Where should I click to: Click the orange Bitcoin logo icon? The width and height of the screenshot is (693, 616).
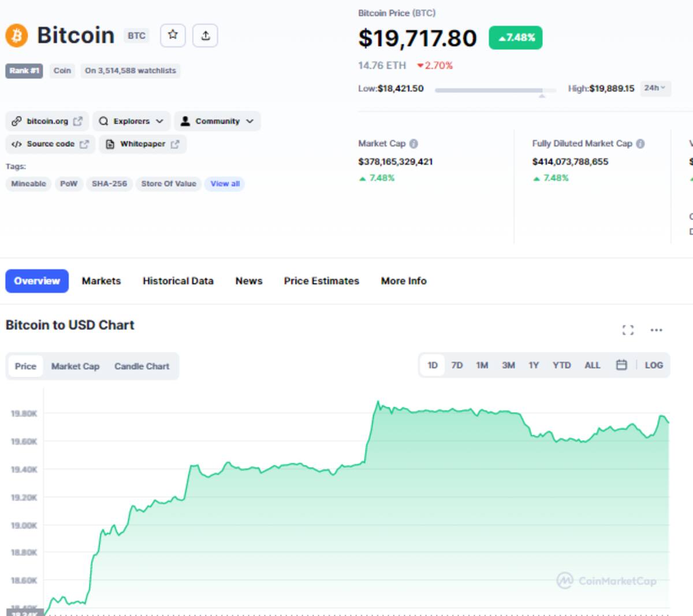(17, 36)
